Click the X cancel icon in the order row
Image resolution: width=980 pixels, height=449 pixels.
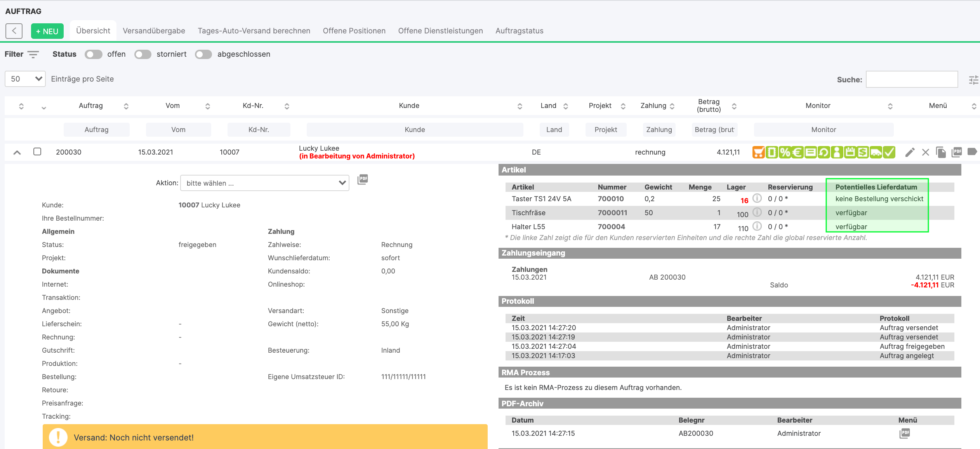tap(926, 152)
